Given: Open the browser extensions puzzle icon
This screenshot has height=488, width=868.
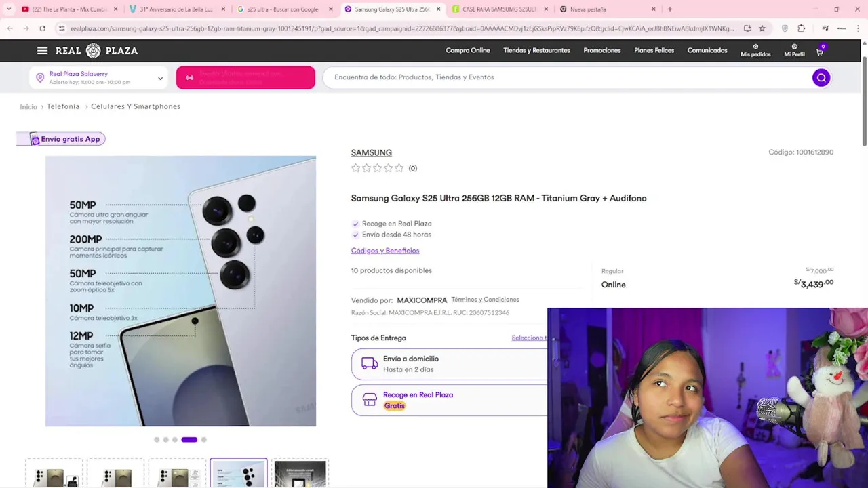Looking at the screenshot, I should [x=802, y=28].
